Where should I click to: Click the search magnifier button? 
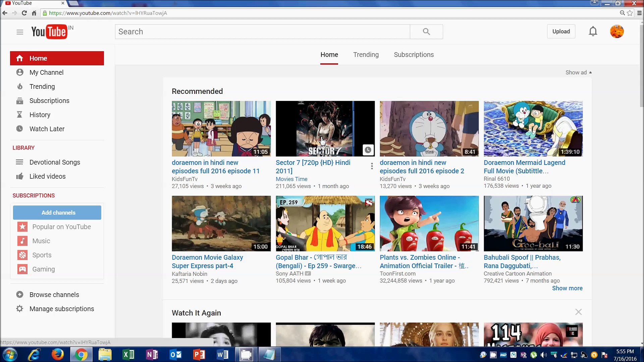(426, 32)
